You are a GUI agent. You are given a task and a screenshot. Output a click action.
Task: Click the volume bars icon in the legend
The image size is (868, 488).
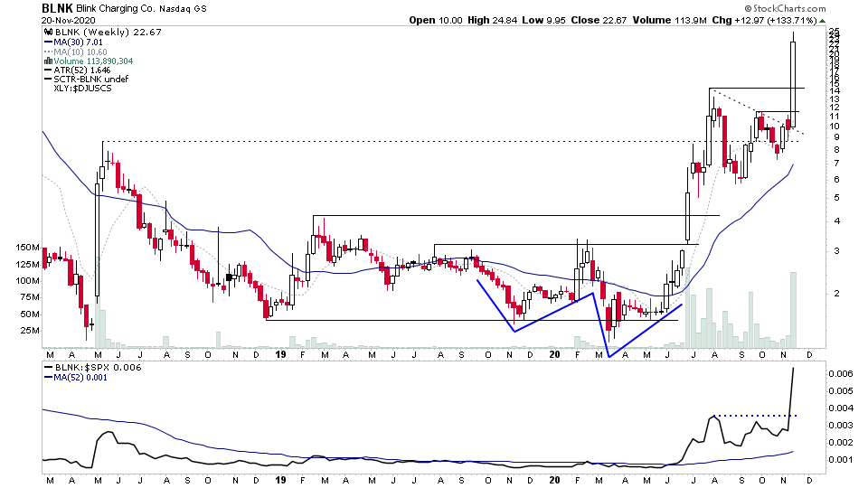(48, 61)
